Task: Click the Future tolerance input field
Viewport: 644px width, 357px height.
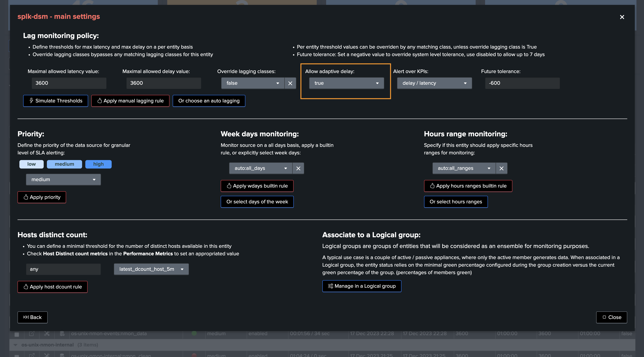Action: click(x=522, y=83)
